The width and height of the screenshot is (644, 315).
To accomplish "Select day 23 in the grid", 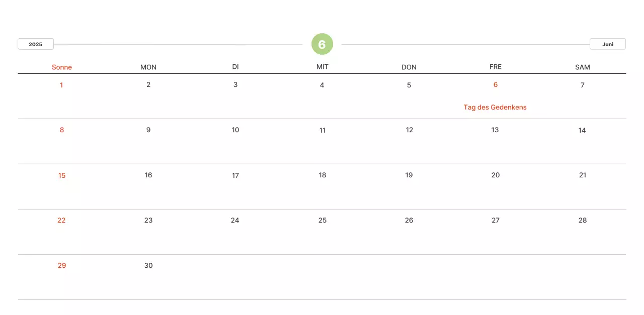I will click(148, 221).
